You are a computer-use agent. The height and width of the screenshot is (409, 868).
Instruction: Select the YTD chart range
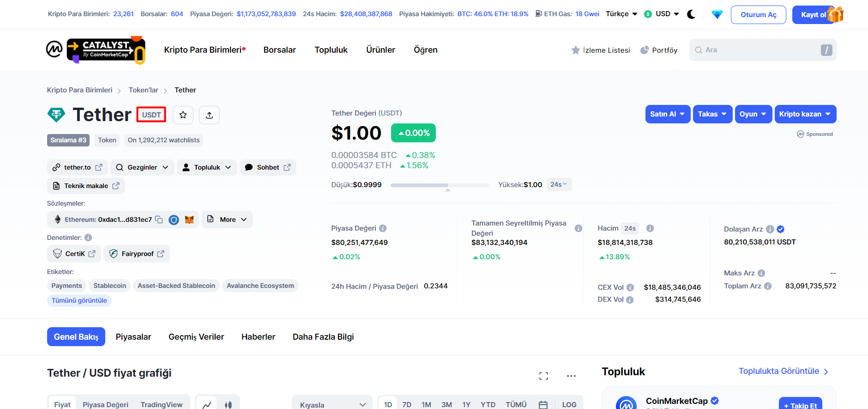tap(488, 405)
